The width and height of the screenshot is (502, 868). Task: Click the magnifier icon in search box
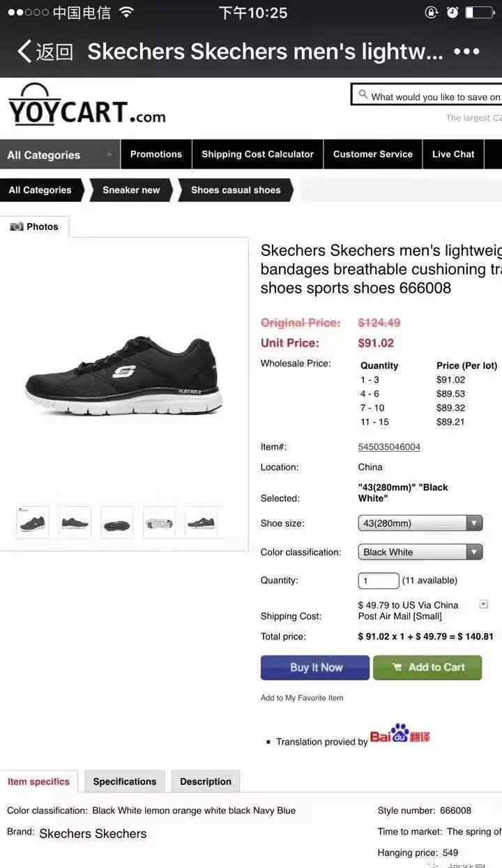click(363, 94)
